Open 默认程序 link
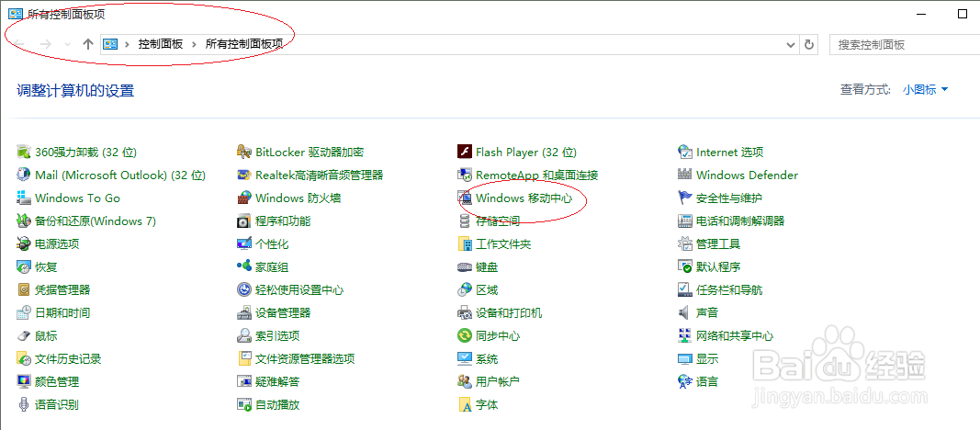Screen dimensions: 980x430 click(718, 266)
